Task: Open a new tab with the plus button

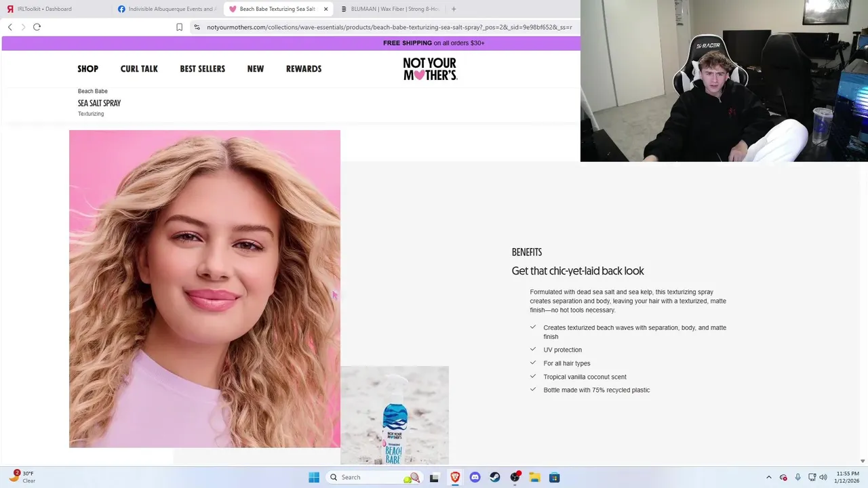Action: (x=454, y=9)
